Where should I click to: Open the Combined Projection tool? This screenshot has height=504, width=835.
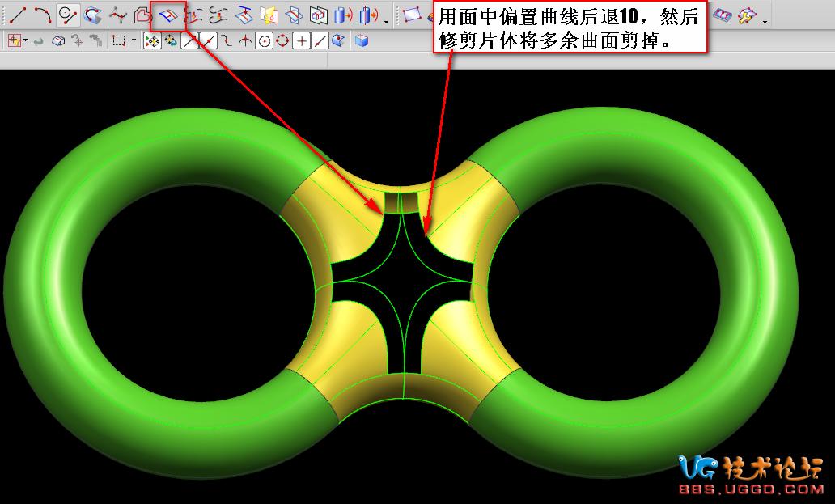[x=269, y=15]
